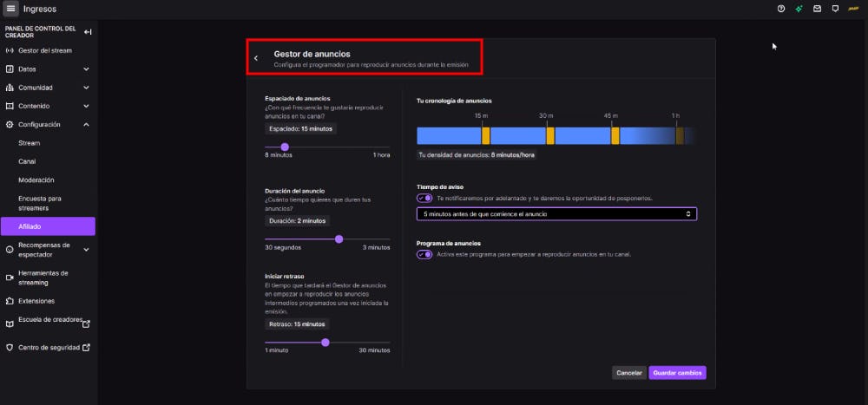Collapse the Configuración section chevron
The height and width of the screenshot is (405, 868).
tap(86, 125)
